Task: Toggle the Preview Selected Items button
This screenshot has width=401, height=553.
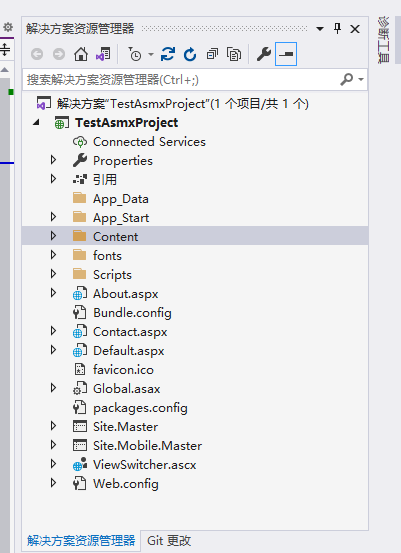Action: [x=286, y=54]
